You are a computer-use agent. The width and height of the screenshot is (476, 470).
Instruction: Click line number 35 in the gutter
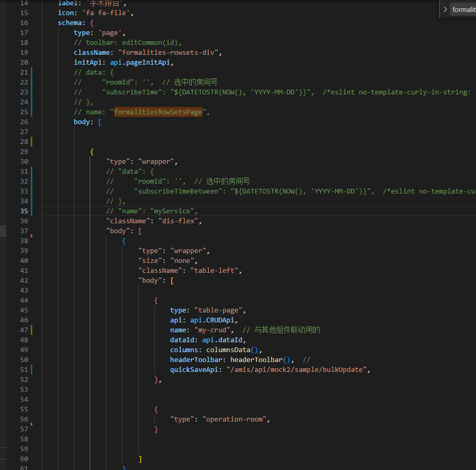tap(24, 211)
